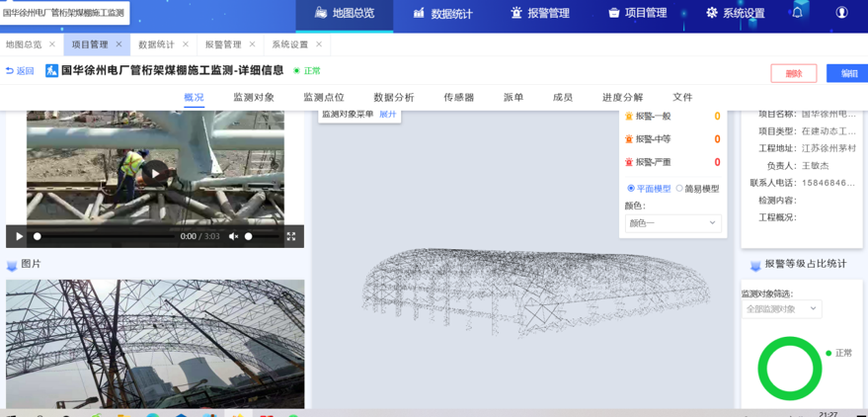Open the 文件 detail tab
This screenshot has width=868, height=417.
click(682, 98)
